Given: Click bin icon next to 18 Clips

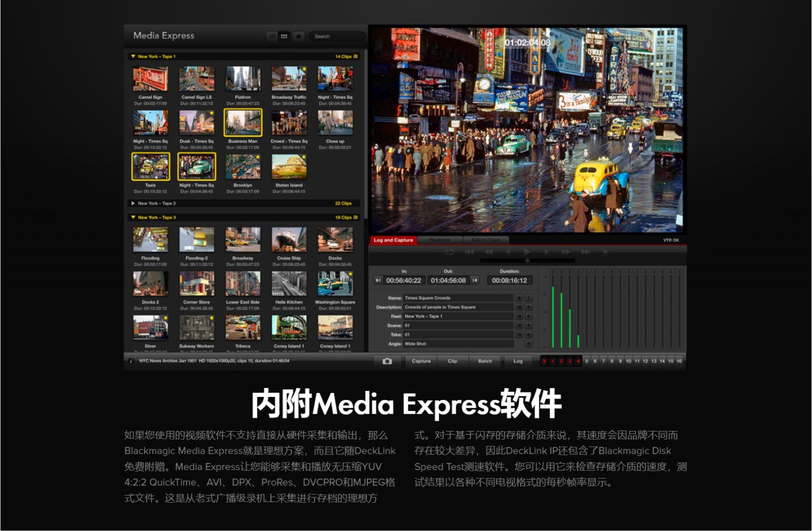Looking at the screenshot, I should 355,217.
